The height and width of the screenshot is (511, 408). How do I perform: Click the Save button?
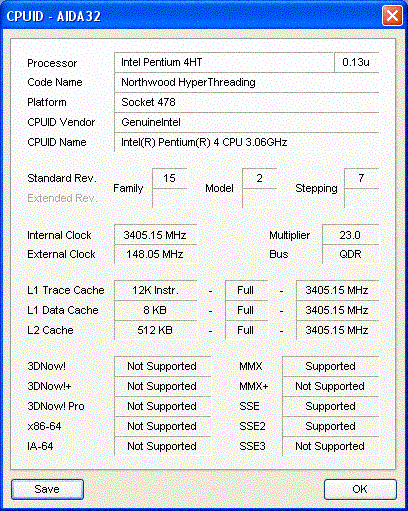47,489
